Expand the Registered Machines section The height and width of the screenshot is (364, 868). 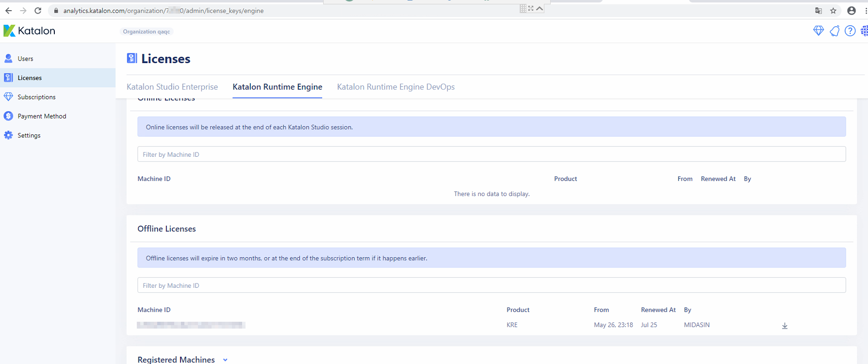coord(225,360)
